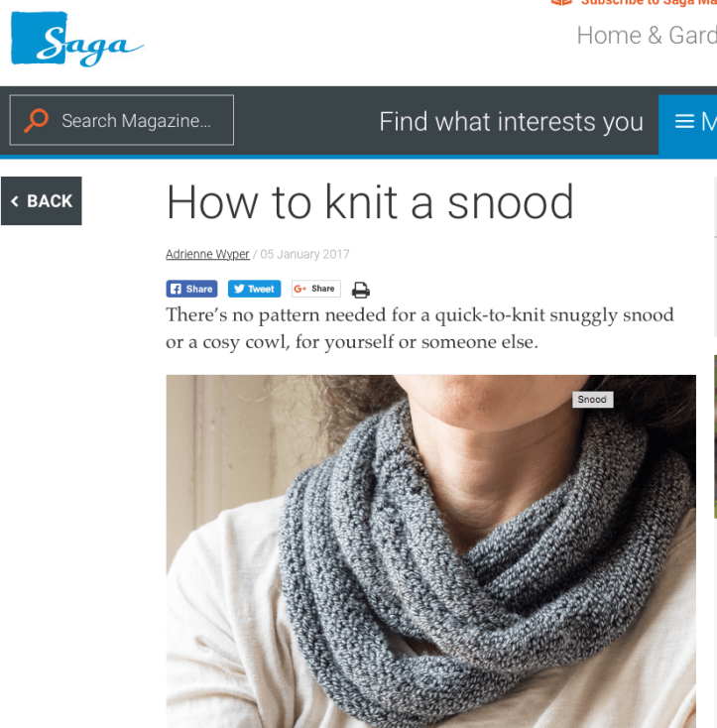Tweet this article on Twitter

pos(254,289)
